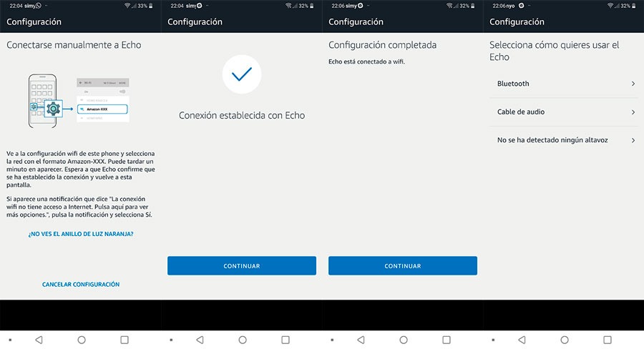644x349 pixels.
Task: Tap the gear icon in the wifi illustration
Action: (53, 109)
